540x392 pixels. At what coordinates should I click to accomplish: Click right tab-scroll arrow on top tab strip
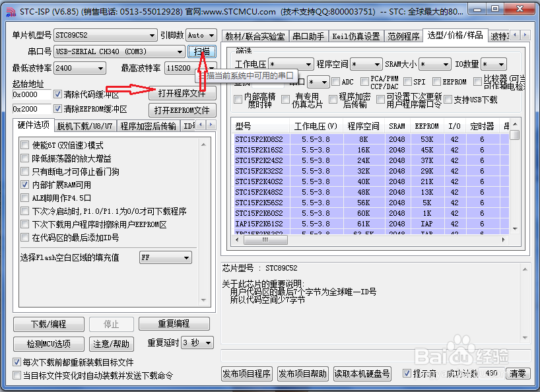[x=525, y=35]
